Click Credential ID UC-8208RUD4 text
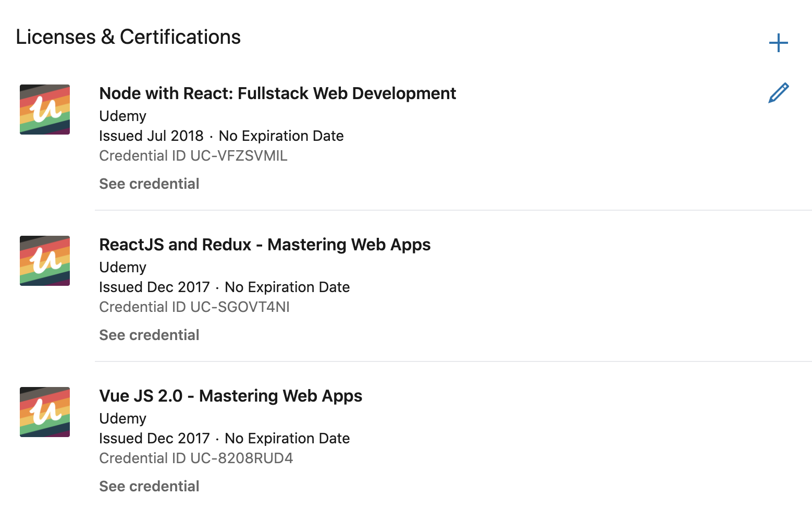812x532 pixels. tap(196, 458)
